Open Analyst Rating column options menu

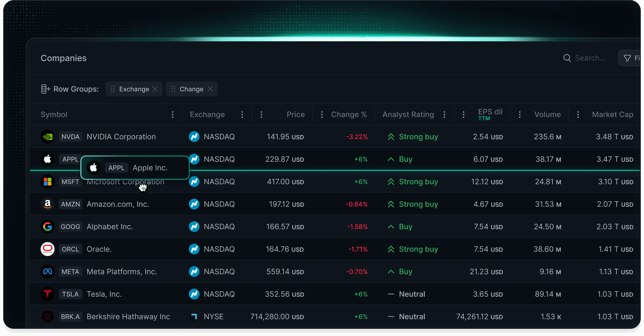pyautogui.click(x=444, y=115)
